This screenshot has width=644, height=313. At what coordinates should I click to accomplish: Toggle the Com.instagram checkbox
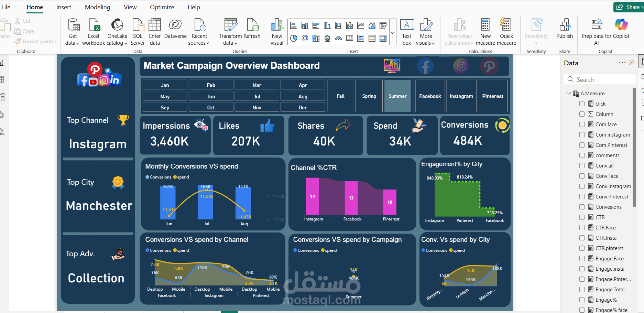[x=582, y=134]
